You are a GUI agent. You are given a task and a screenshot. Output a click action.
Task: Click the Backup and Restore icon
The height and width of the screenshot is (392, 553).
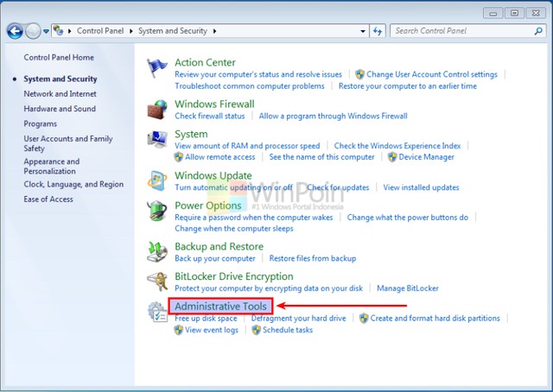(157, 252)
